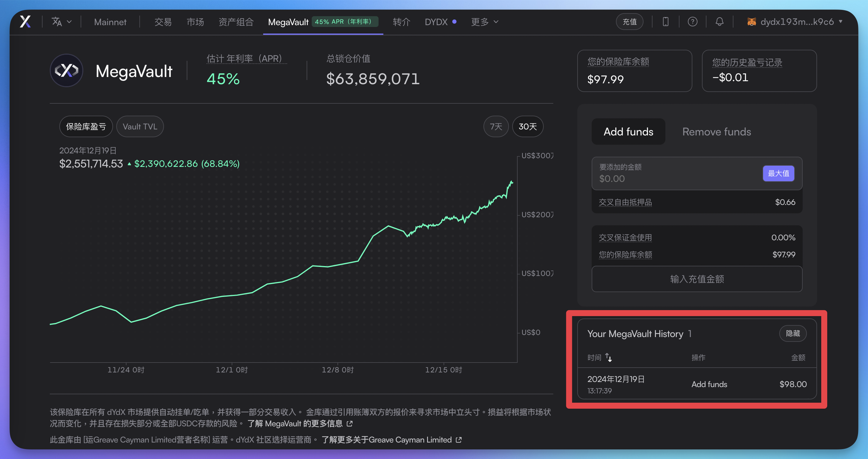Open 了解 MegaVault 的更多信息 link
This screenshot has width=868, height=459.
click(x=300, y=424)
